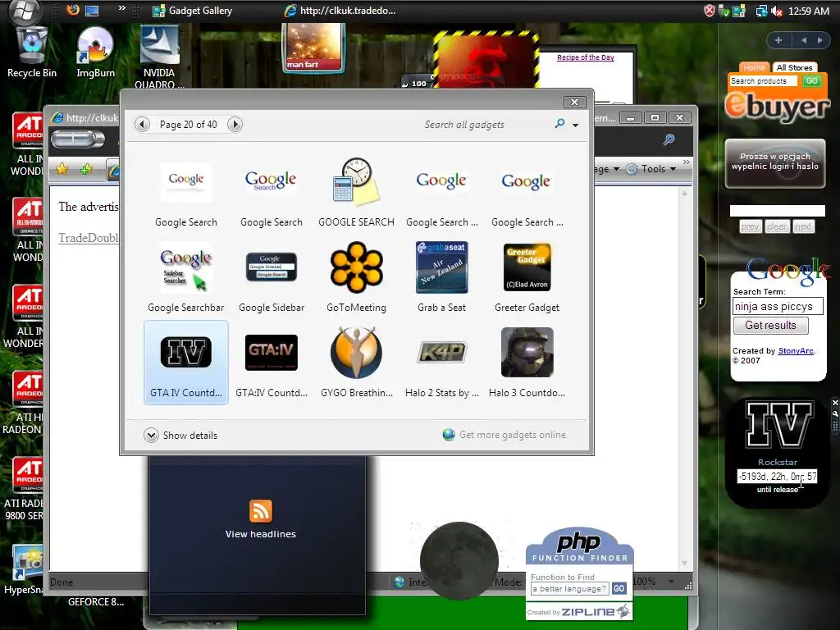Select the Google Sidebar gadget

point(271,278)
